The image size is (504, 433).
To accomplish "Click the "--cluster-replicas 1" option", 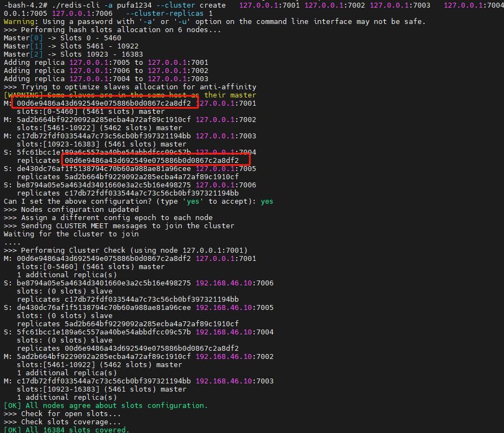I will pyautogui.click(x=169, y=14).
